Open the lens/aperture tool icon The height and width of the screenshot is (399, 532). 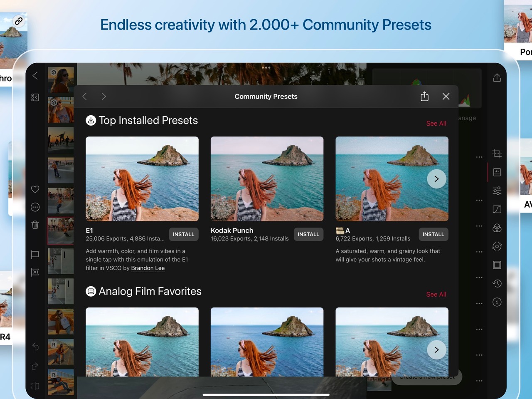(x=497, y=246)
